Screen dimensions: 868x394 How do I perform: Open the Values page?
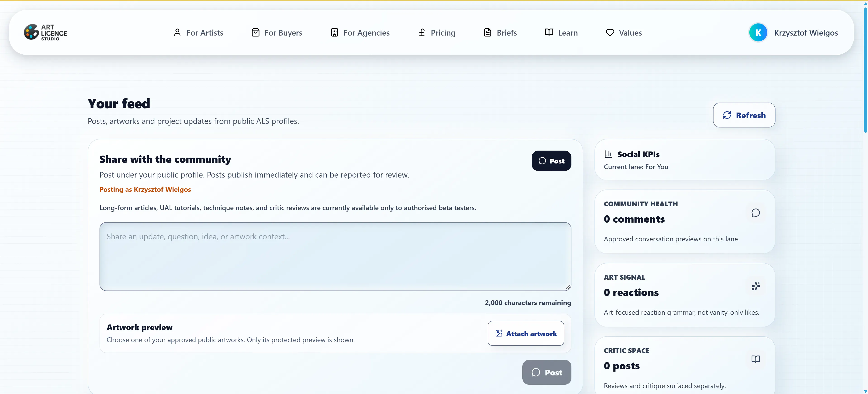[x=624, y=32]
